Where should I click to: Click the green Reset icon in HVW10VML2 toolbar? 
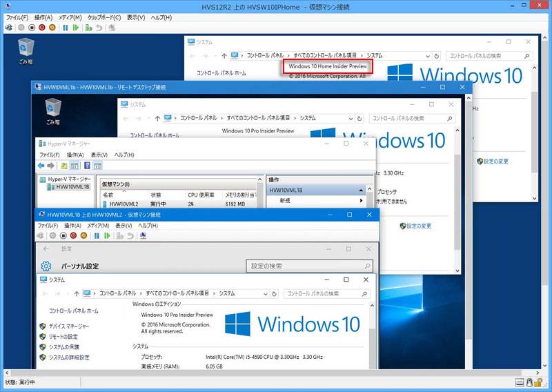click(x=107, y=235)
